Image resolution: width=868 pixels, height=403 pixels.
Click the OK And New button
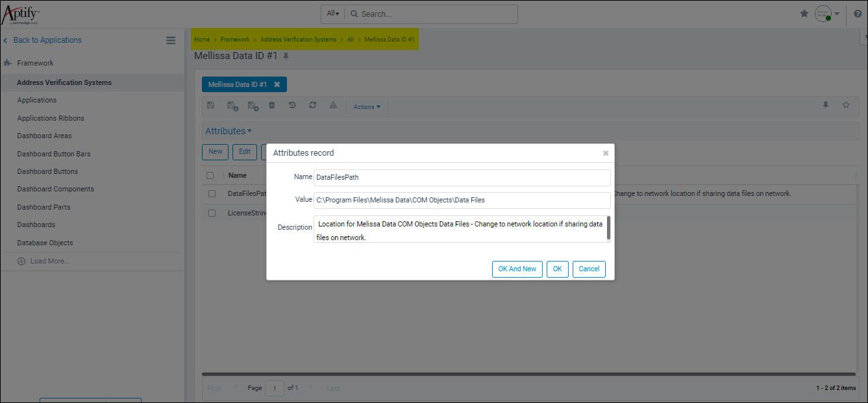[x=517, y=269]
